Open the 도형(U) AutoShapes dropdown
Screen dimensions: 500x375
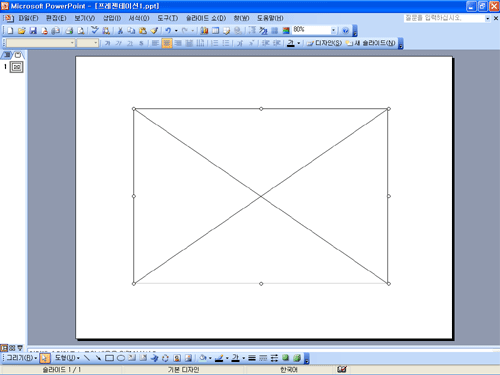pyautogui.click(x=67, y=358)
